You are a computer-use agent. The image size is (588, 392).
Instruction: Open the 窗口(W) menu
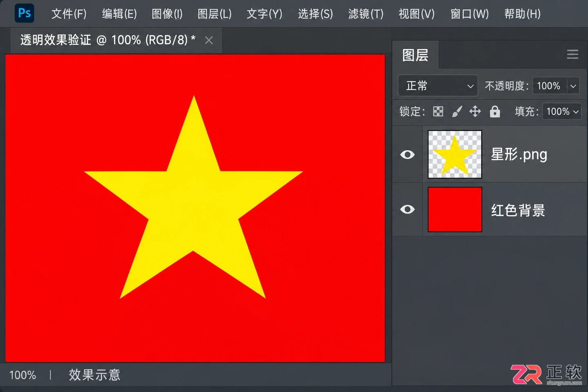coord(470,14)
